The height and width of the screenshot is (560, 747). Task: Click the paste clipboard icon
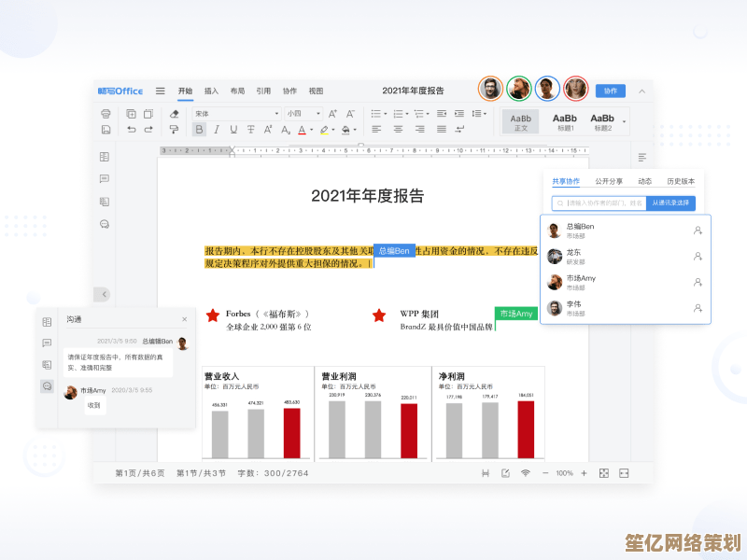pyautogui.click(x=148, y=114)
